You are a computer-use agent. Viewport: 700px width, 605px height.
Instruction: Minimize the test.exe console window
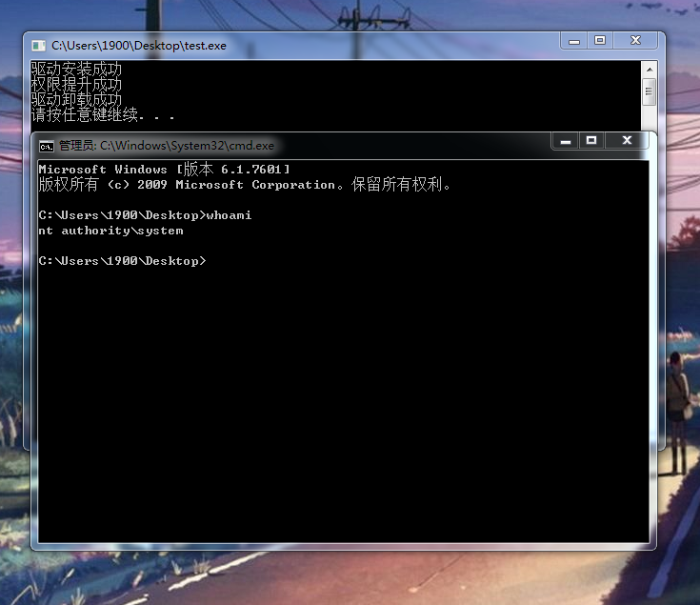(x=574, y=41)
